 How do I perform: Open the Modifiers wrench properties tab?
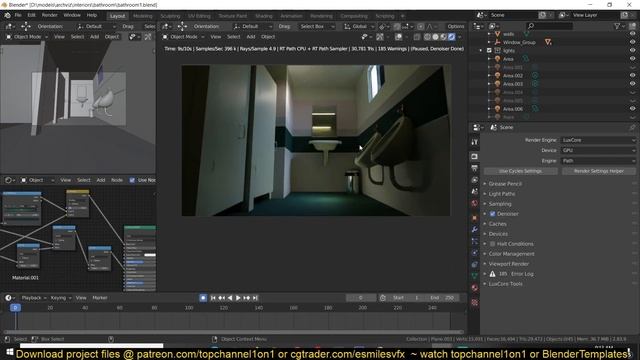(474, 229)
